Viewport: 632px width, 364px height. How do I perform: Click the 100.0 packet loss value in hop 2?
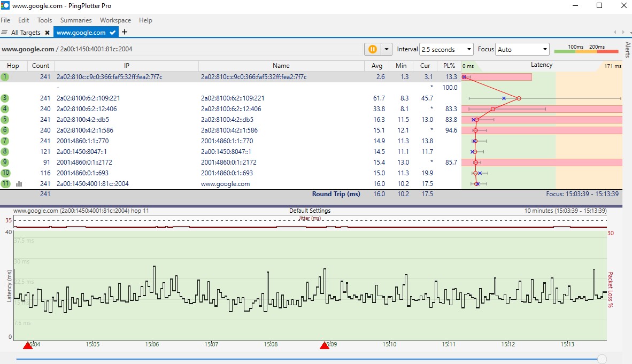[450, 88]
